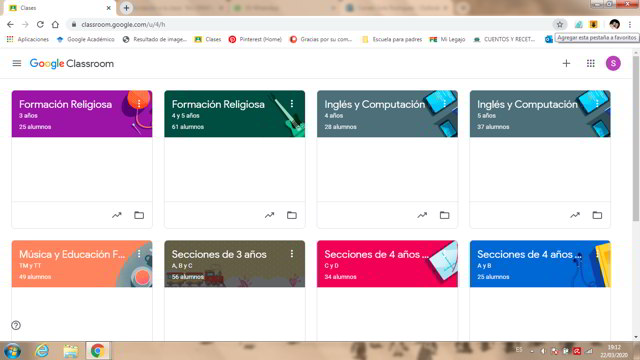Open gradebook icon for Inglés y Computación 4 años

click(x=422, y=215)
